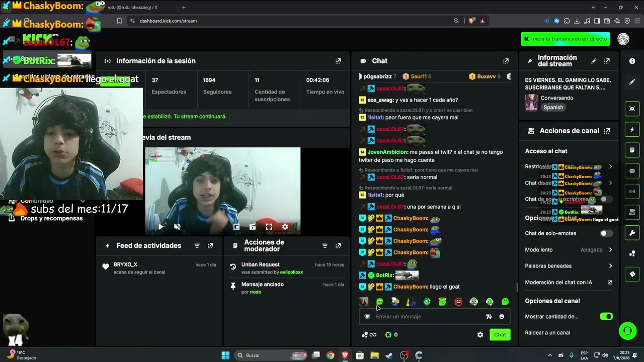Viewport: 644px width, 362px height.
Task: Open Drops y recompensas in left menu
Action: click(51, 219)
